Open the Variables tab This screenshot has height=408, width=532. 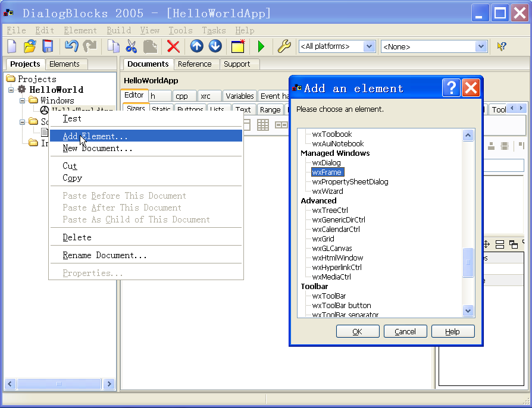(240, 96)
